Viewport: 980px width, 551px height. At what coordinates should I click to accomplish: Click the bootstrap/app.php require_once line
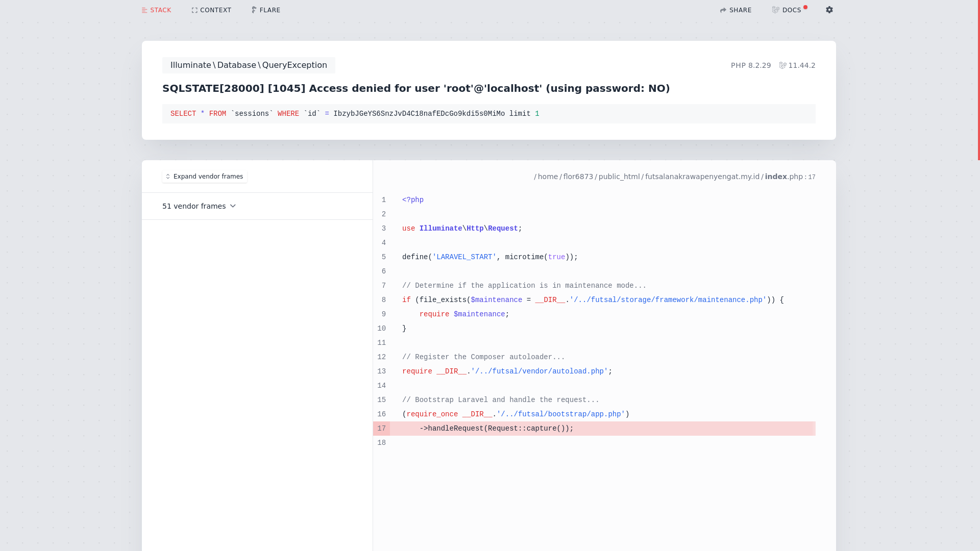[x=516, y=414]
